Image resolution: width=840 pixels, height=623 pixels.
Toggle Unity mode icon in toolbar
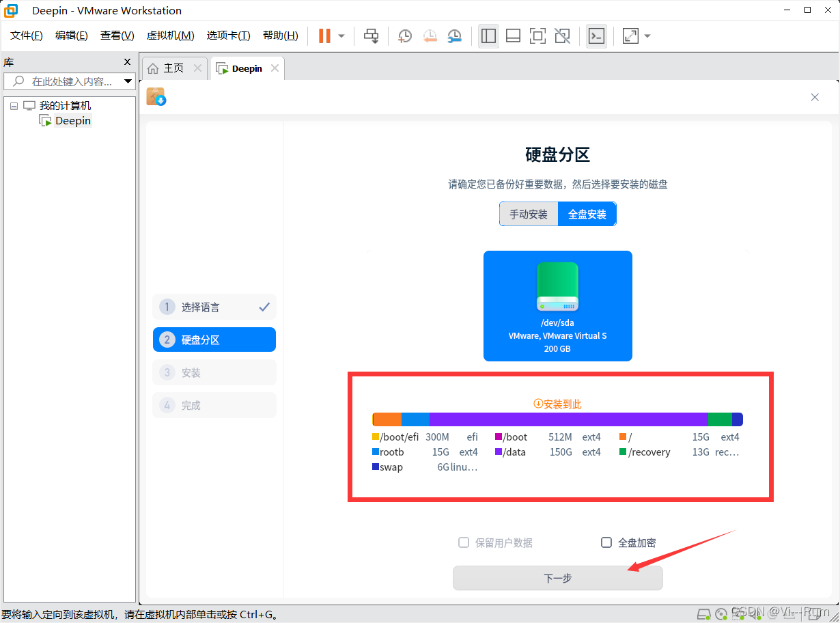562,36
